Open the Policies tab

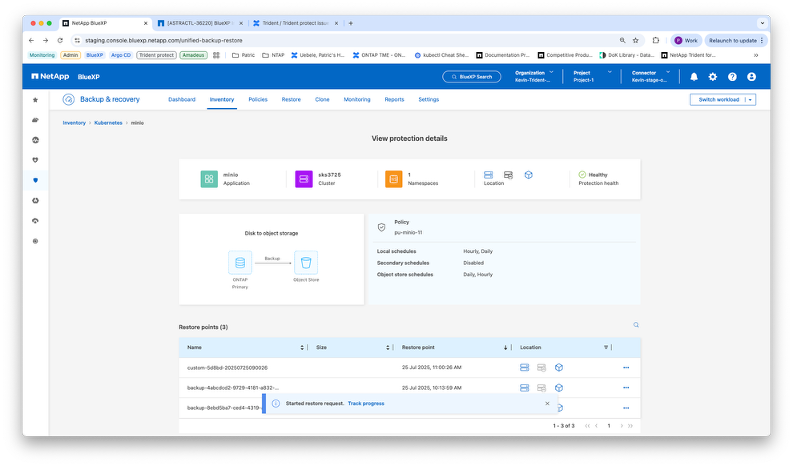coord(258,100)
